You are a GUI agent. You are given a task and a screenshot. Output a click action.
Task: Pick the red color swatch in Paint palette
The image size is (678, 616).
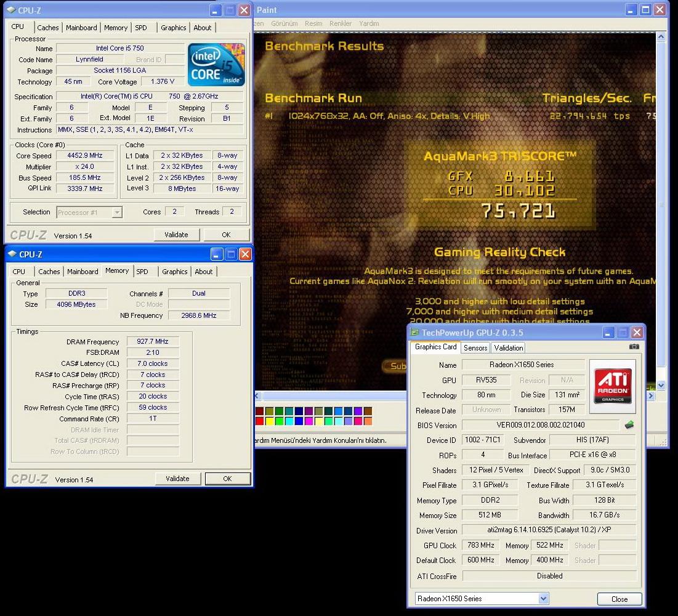(259, 421)
